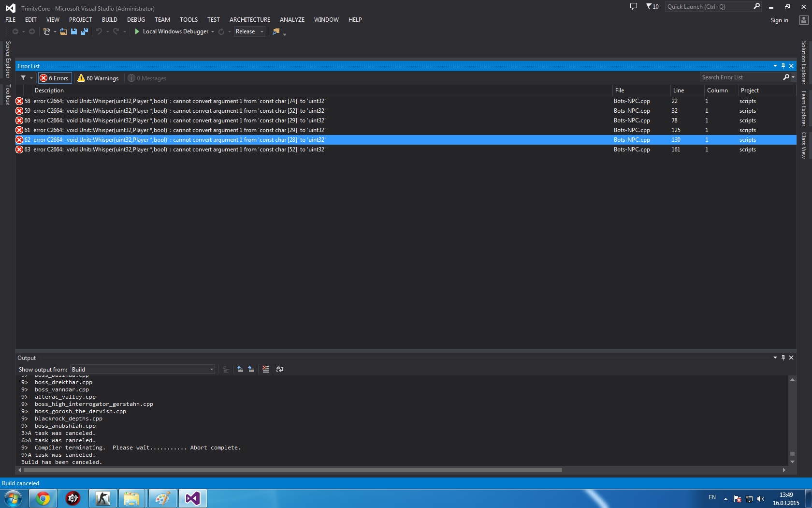The width and height of the screenshot is (812, 508).
Task: Open the FILE menu
Action: pos(11,20)
